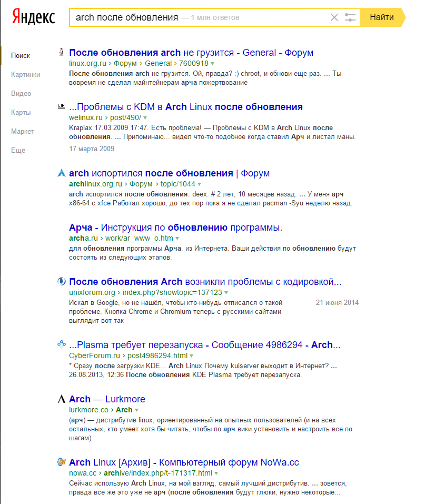435x504 pixels.
Task: Click 'post/490/' breadcrumb link
Action: [126, 117]
